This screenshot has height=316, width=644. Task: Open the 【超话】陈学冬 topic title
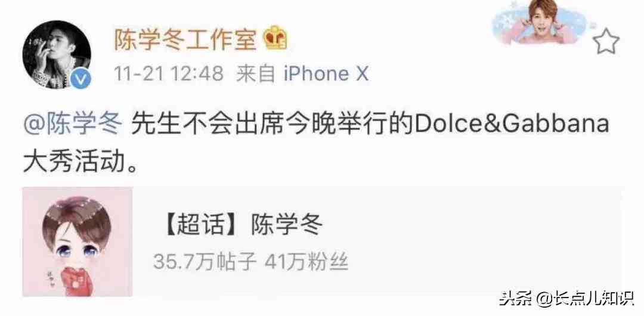point(244,225)
